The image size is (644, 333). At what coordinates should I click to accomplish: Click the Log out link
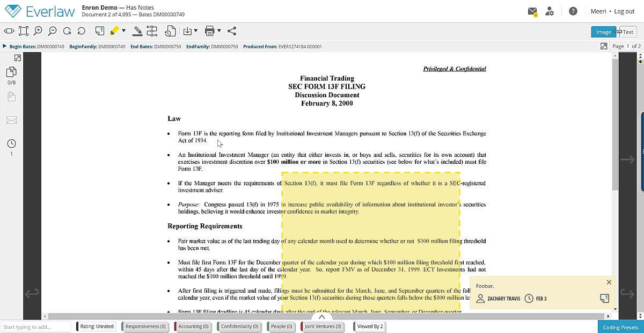(624, 11)
